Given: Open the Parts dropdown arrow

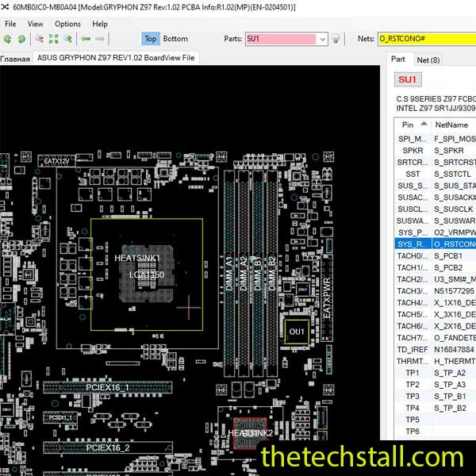Looking at the screenshot, I should pos(322,39).
